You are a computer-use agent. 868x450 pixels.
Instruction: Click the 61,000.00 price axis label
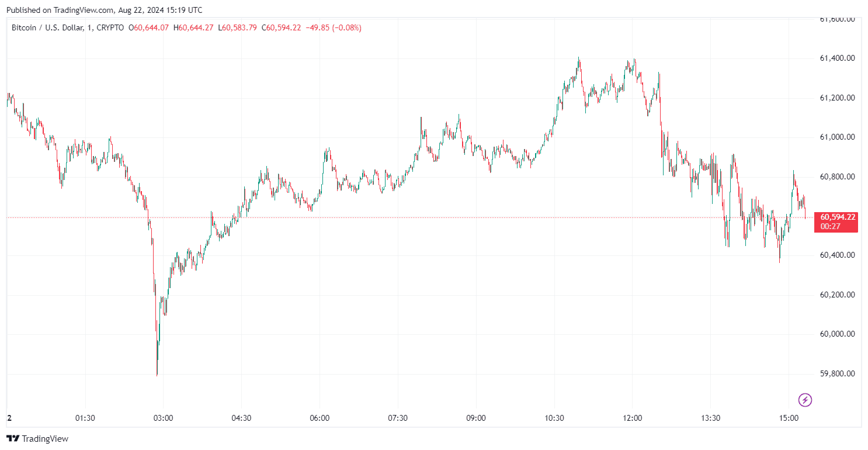click(x=838, y=137)
